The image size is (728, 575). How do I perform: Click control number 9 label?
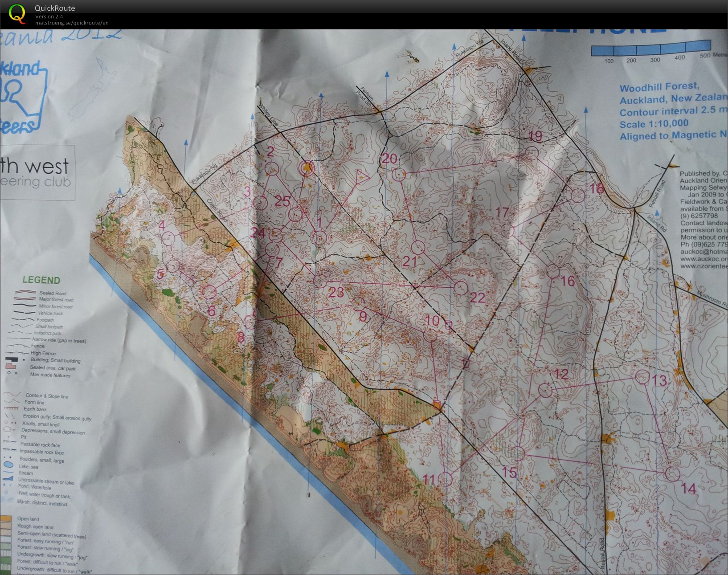point(363,316)
